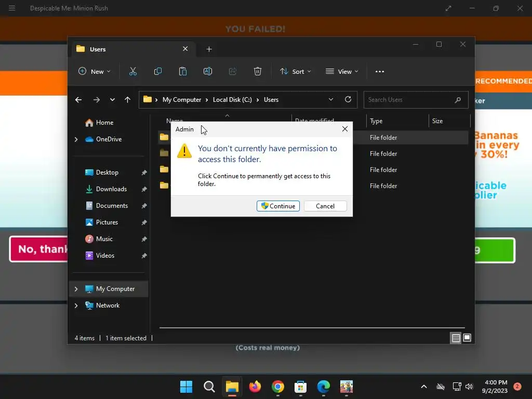Open Microsoft Edge from the taskbar

(x=323, y=387)
